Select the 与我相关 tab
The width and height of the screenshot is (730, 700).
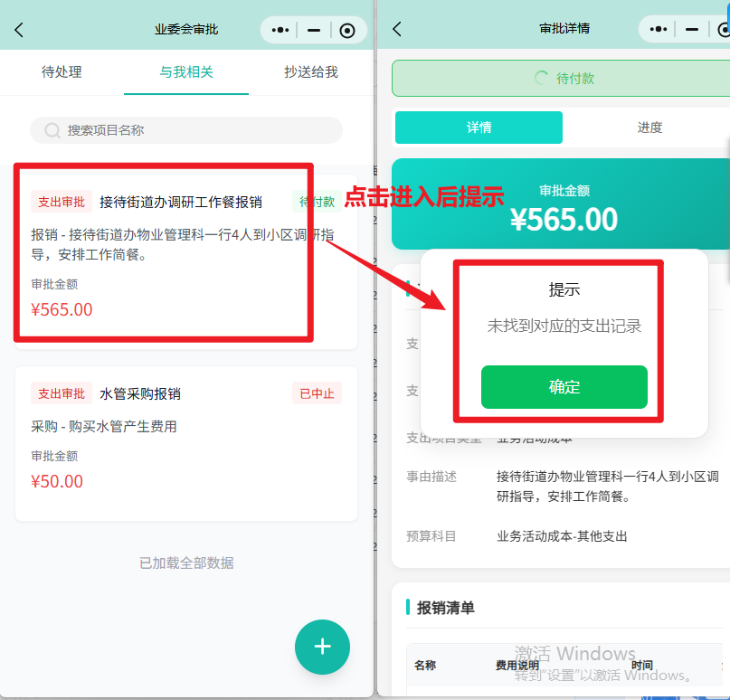186,71
